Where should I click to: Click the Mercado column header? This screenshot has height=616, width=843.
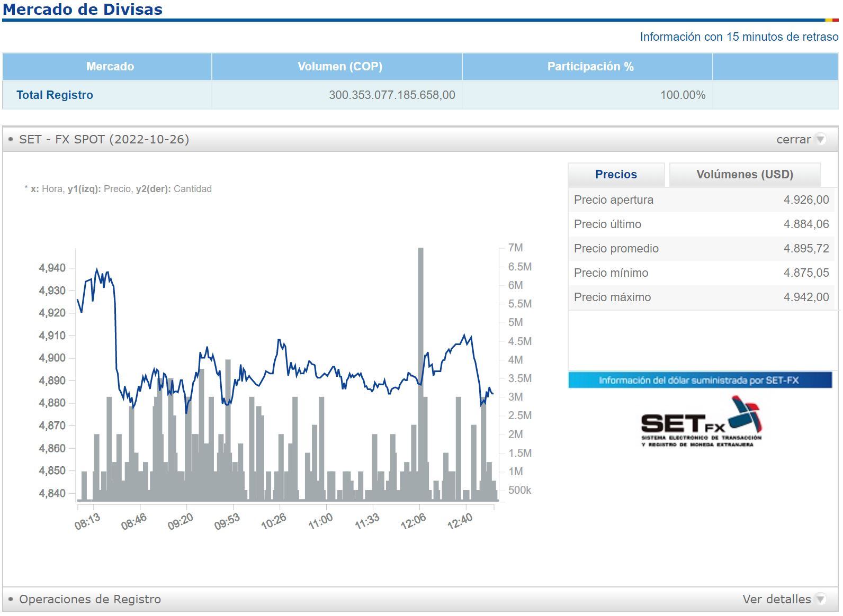[x=110, y=67]
